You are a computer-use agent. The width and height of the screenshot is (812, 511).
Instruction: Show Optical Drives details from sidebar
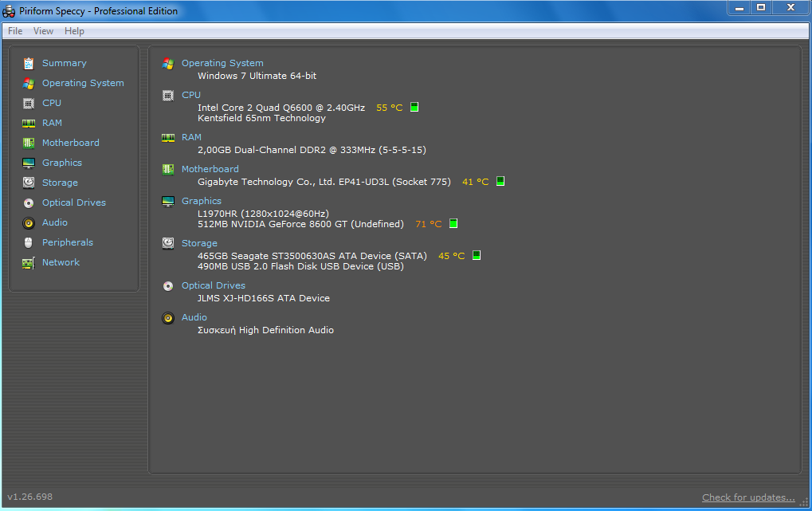(74, 202)
